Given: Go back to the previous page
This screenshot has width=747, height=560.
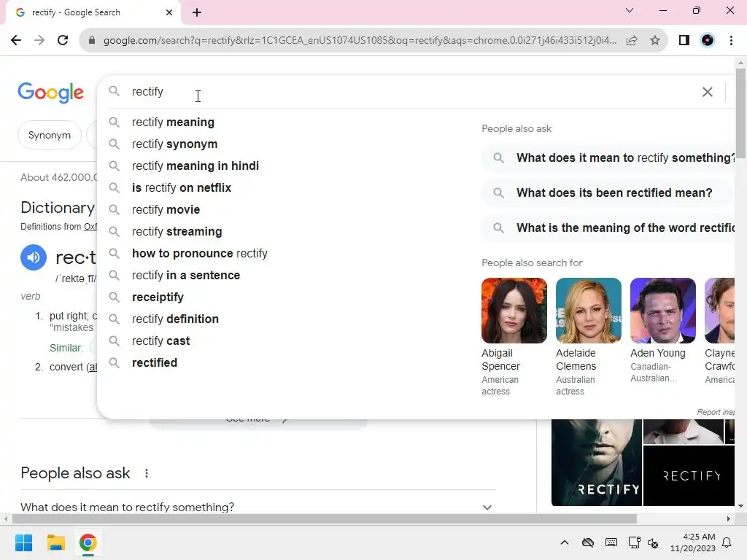Looking at the screenshot, I should click(16, 41).
